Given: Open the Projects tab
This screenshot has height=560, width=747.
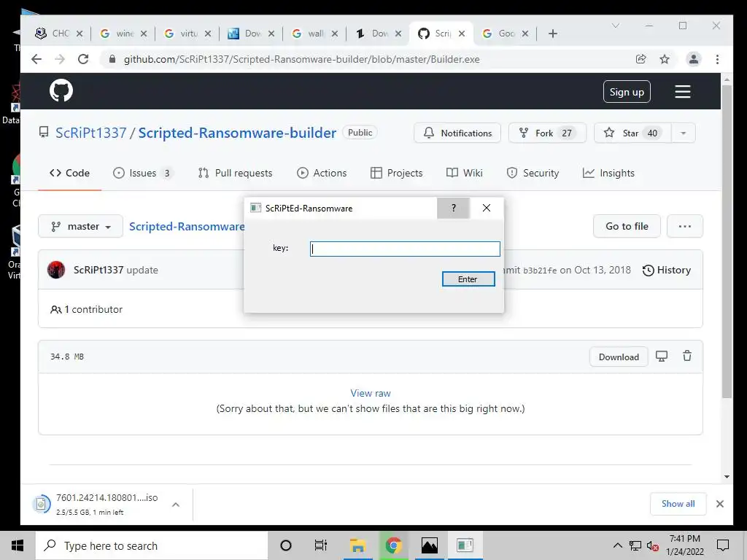Looking at the screenshot, I should click(x=396, y=173).
